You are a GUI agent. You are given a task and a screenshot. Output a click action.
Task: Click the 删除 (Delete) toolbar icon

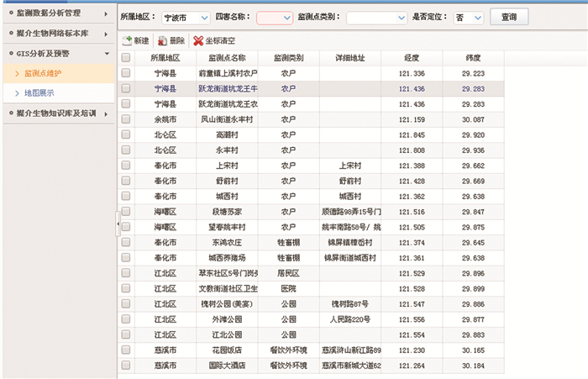coord(162,40)
